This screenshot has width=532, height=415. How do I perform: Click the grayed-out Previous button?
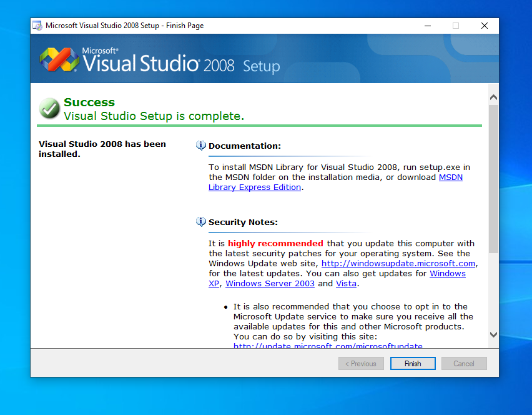(x=361, y=363)
